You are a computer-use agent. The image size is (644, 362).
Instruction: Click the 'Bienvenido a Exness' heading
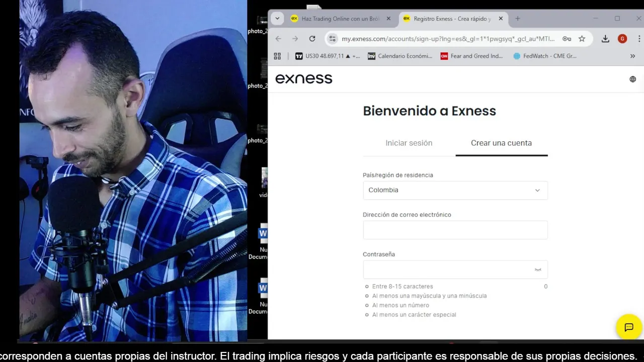click(x=430, y=111)
